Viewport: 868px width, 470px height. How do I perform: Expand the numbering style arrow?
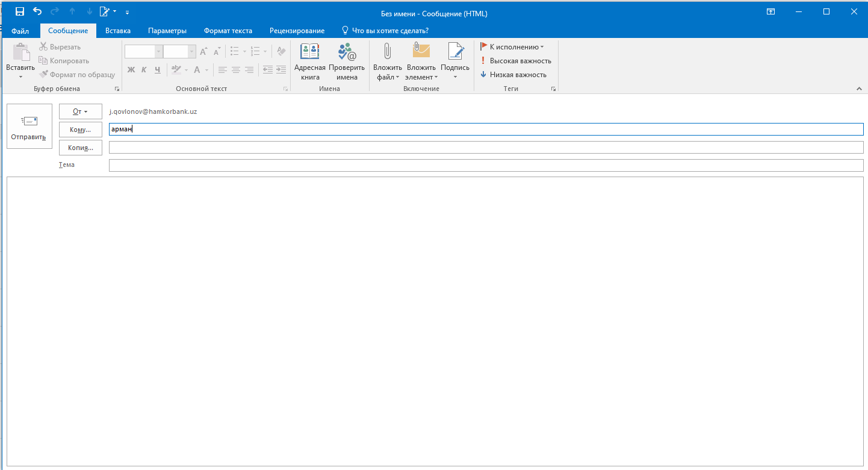[265, 52]
